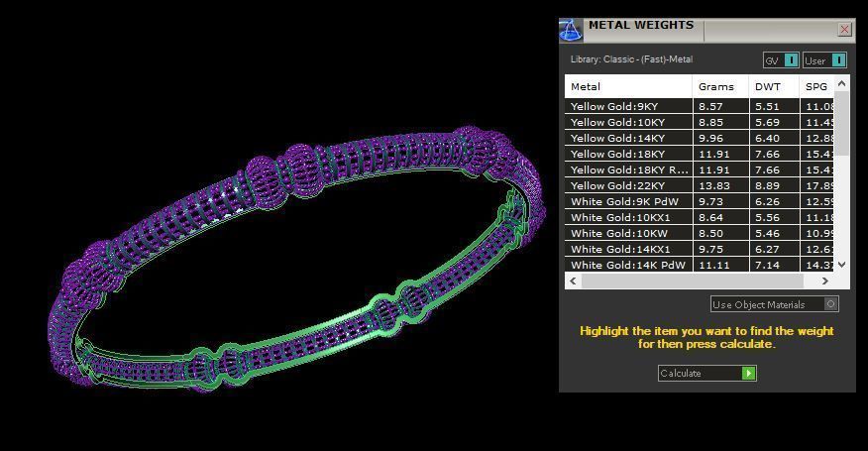Click the Calculate button

pyautogui.click(x=706, y=373)
